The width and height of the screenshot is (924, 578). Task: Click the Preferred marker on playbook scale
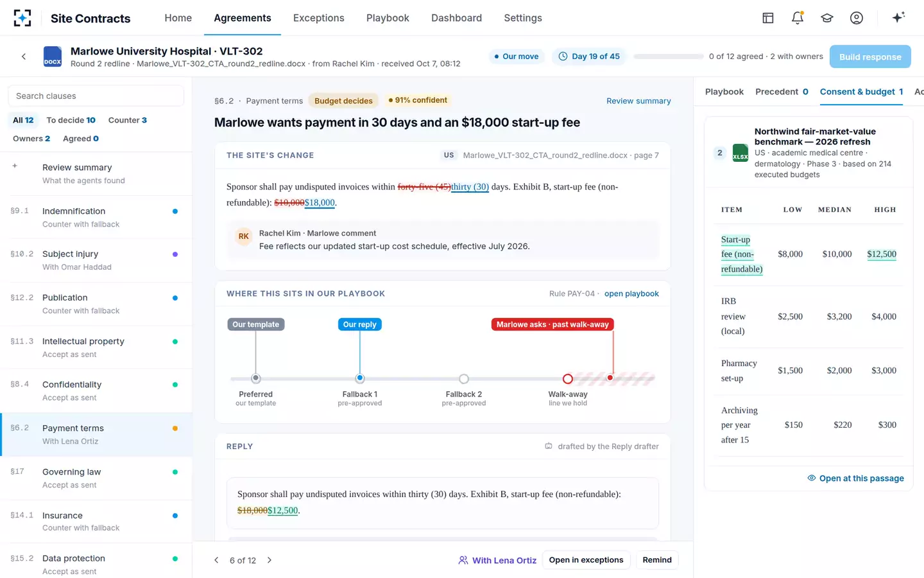click(256, 378)
